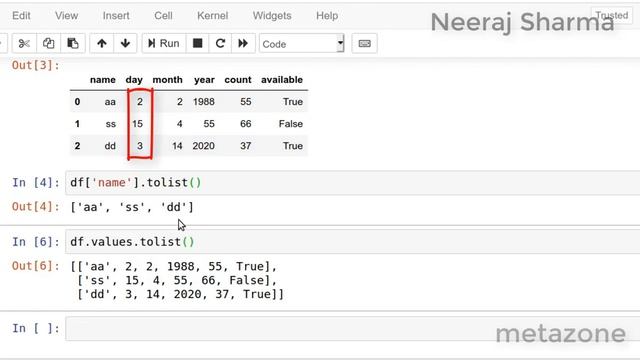The width and height of the screenshot is (640, 360).
Task: Select the In [4] prompt
Action: tap(36, 182)
